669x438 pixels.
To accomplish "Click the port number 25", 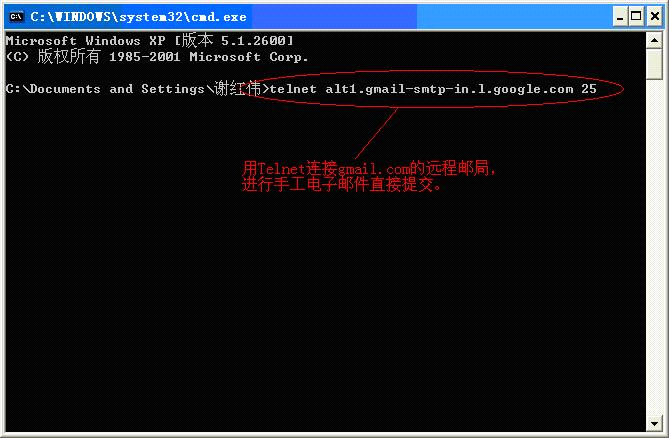I will point(588,89).
